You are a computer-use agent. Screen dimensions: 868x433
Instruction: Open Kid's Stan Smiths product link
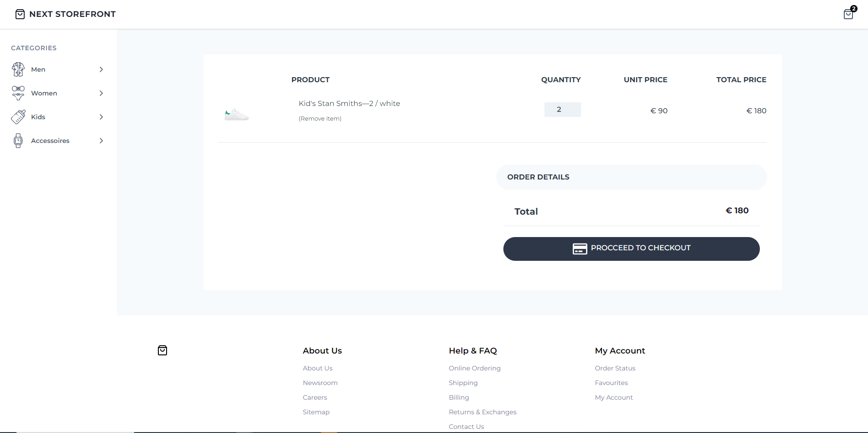coord(349,104)
